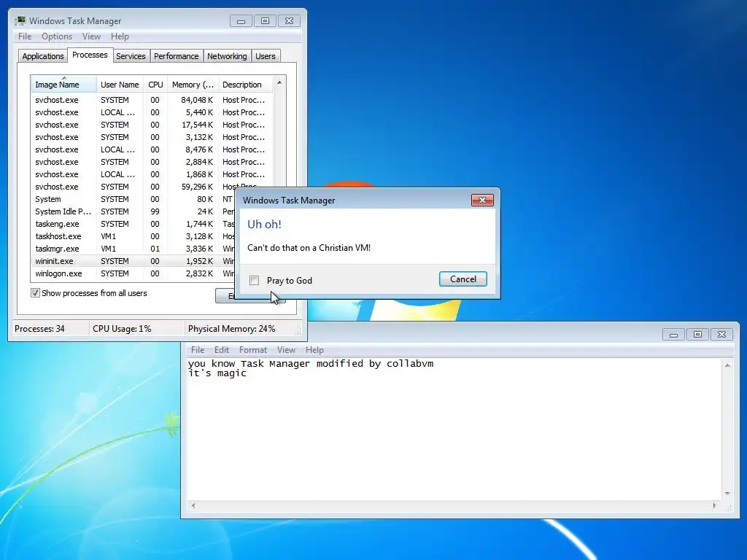Image resolution: width=747 pixels, height=560 pixels.
Task: Sort processes by Memory column header
Action: point(193,85)
